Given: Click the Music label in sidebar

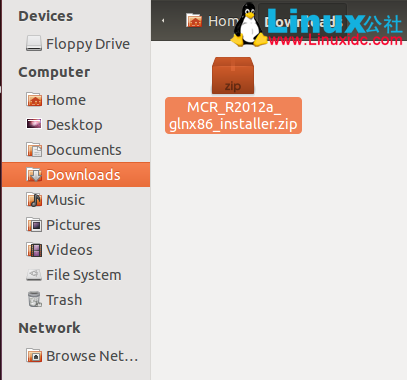Looking at the screenshot, I should click(x=66, y=200).
